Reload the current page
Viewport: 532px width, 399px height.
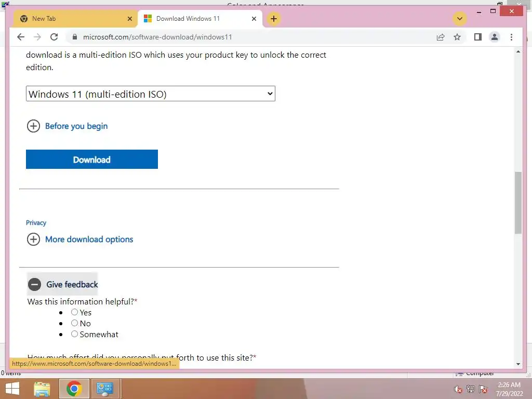[x=54, y=37]
